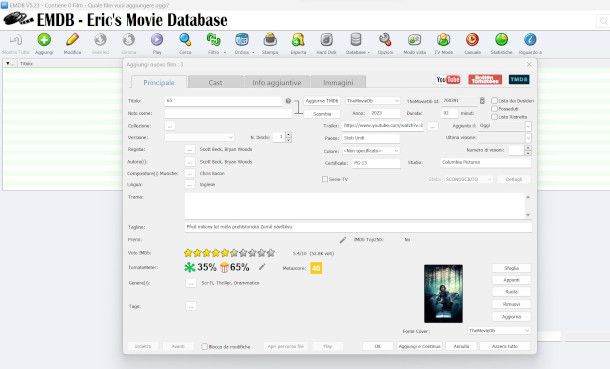Click the Play toolbar icon
The width and height of the screenshot is (610, 369).
(x=157, y=40)
